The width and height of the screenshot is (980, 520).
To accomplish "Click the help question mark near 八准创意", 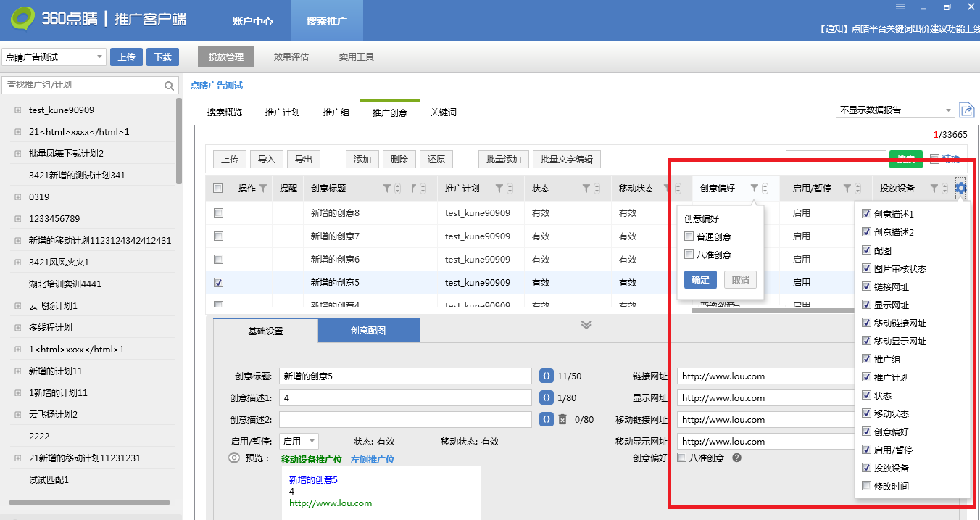I will pyautogui.click(x=736, y=458).
